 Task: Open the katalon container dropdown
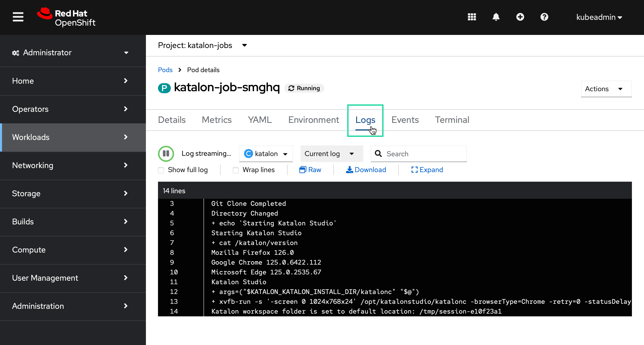tap(266, 154)
